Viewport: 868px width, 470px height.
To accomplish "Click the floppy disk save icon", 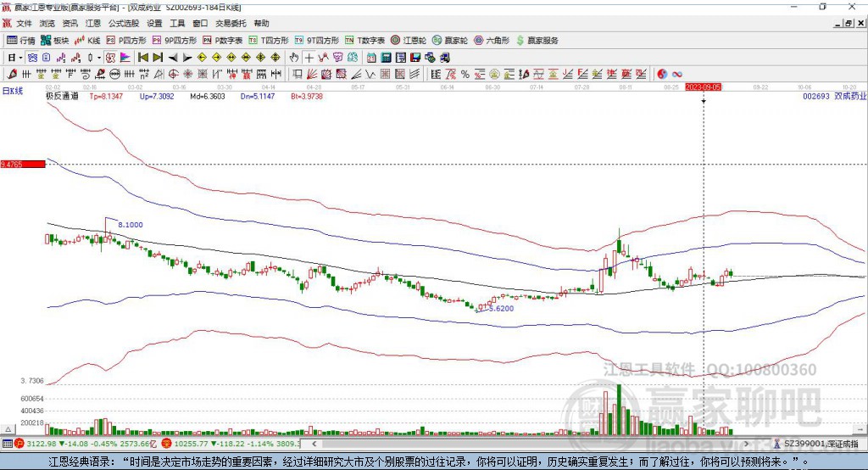I will [x=415, y=58].
